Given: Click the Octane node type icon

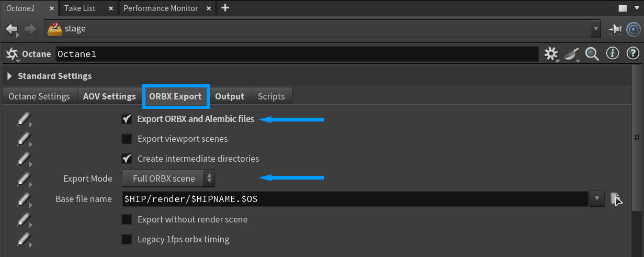Looking at the screenshot, I should (x=12, y=54).
